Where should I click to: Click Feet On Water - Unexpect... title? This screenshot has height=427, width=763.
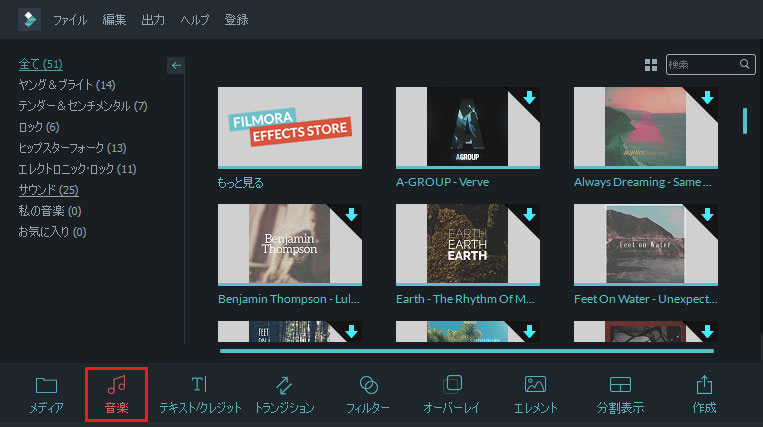pos(646,299)
